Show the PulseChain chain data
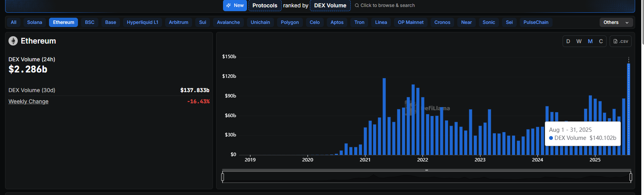Viewport: 644px width, 195px height. (536, 22)
